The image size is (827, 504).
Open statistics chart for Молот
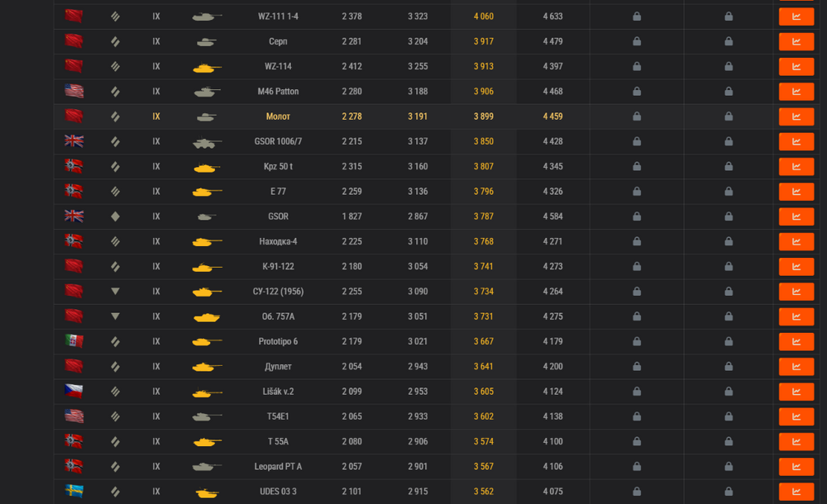796,116
